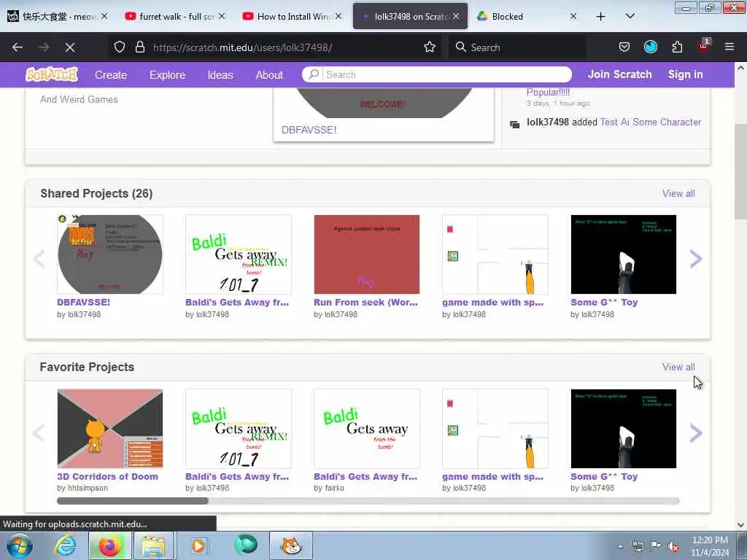Open Some G** Toy in Shared Projects
The image size is (747, 560).
tap(624, 254)
